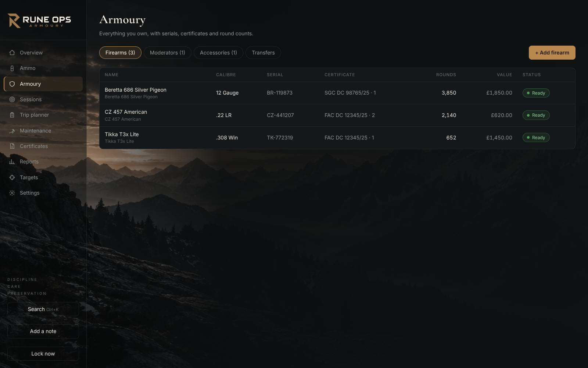
Task: Open Search with Ctrl+K button
Action: (43, 309)
